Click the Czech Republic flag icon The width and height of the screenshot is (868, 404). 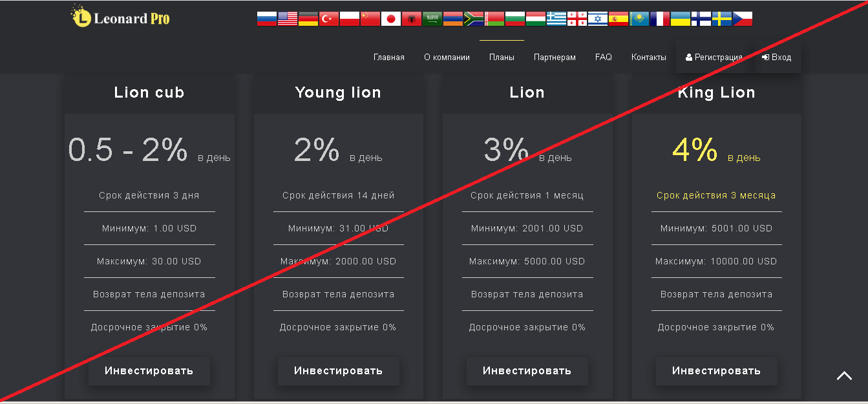point(743,19)
